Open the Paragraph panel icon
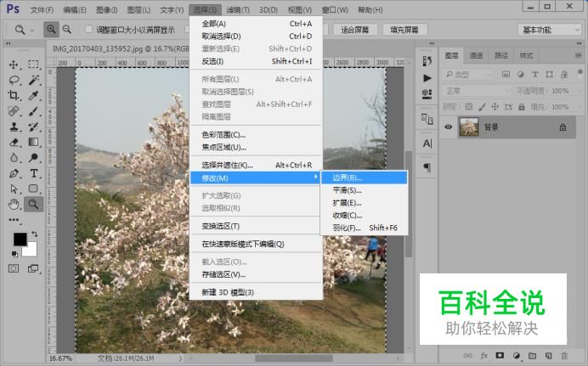This screenshot has height=366, width=588. 427,167
